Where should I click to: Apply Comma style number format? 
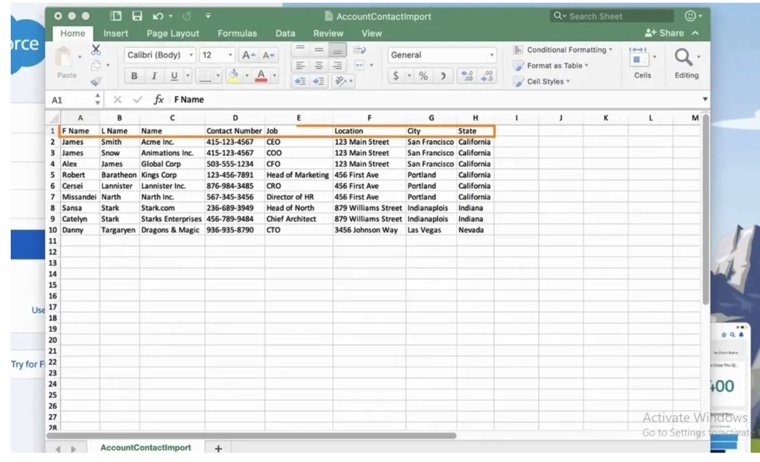[443, 76]
